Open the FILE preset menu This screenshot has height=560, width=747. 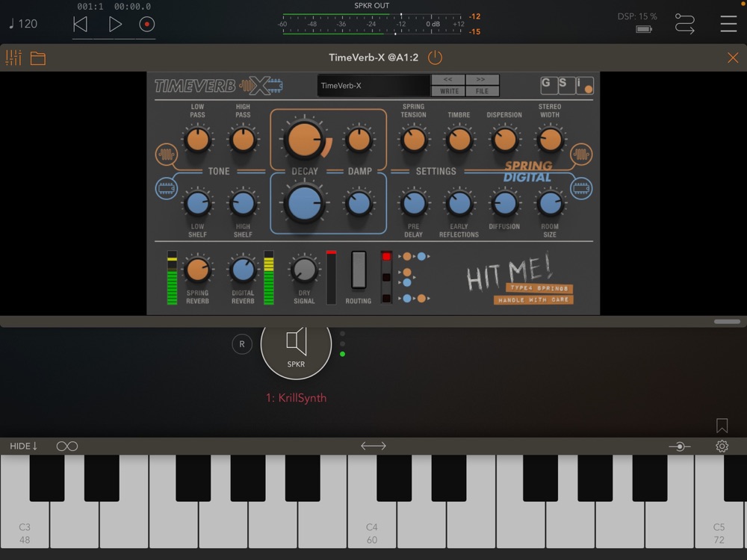point(482,91)
